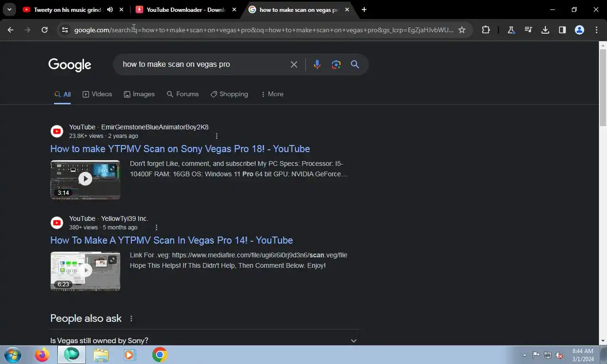Switch to the Forums results tab
Screen dimensions: 607x364
183,94
